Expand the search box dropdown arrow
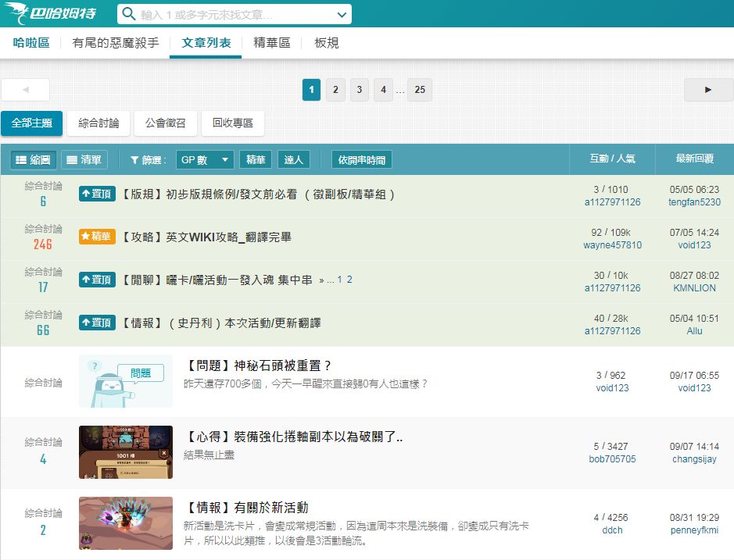 tap(342, 14)
